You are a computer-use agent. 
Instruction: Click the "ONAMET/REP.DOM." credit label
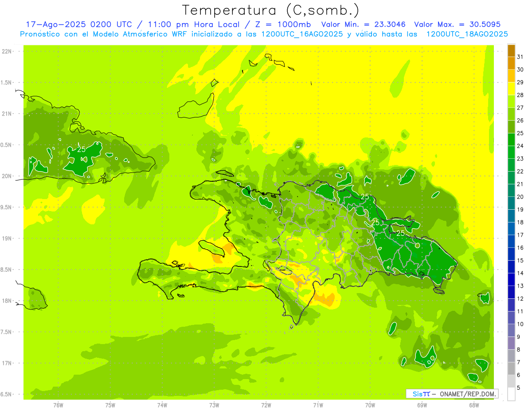point(468,394)
